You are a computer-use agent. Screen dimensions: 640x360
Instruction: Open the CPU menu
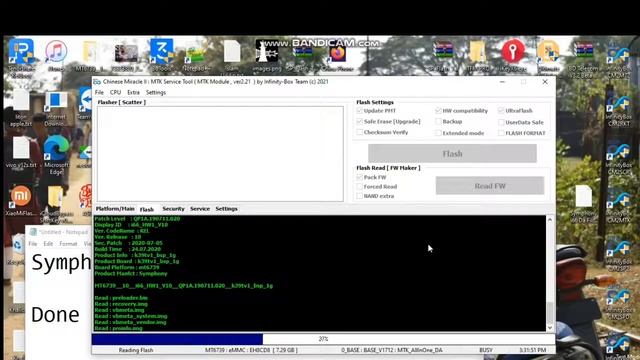[x=116, y=93]
